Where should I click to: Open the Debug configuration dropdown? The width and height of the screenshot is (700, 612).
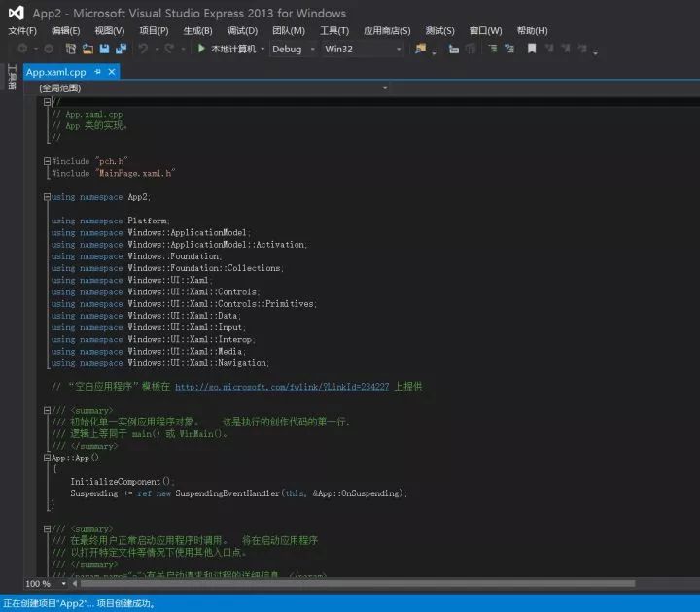click(313, 49)
